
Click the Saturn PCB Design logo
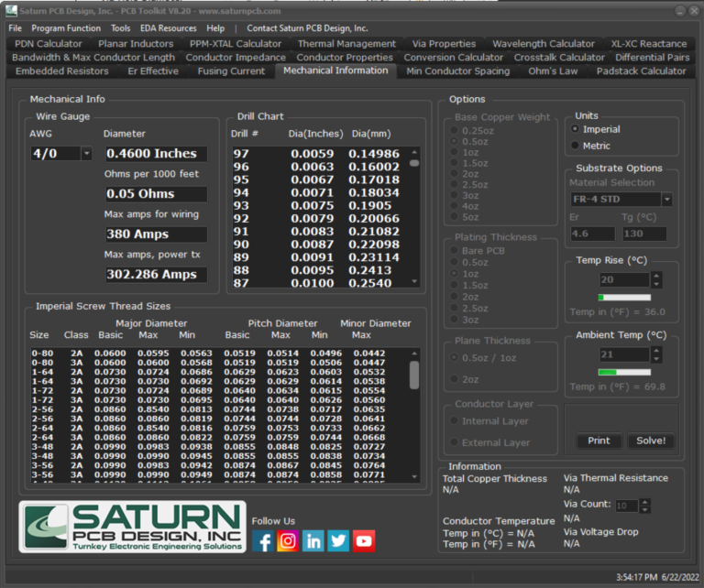(131, 528)
